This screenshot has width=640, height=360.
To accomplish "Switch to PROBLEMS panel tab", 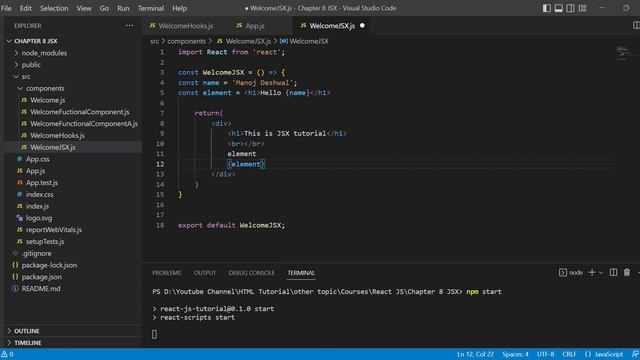I will click(167, 273).
